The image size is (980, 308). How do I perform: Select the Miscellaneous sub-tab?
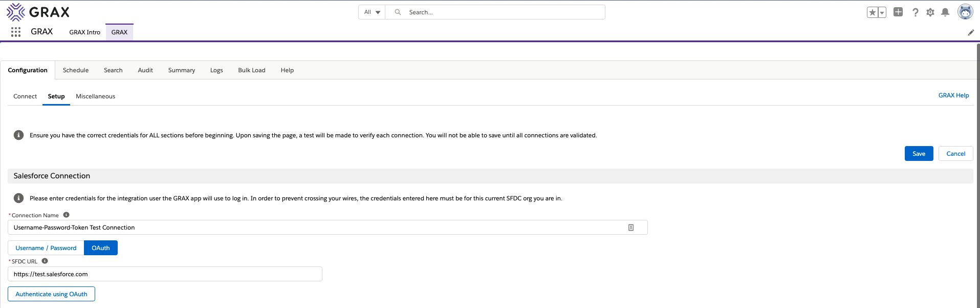(96, 96)
